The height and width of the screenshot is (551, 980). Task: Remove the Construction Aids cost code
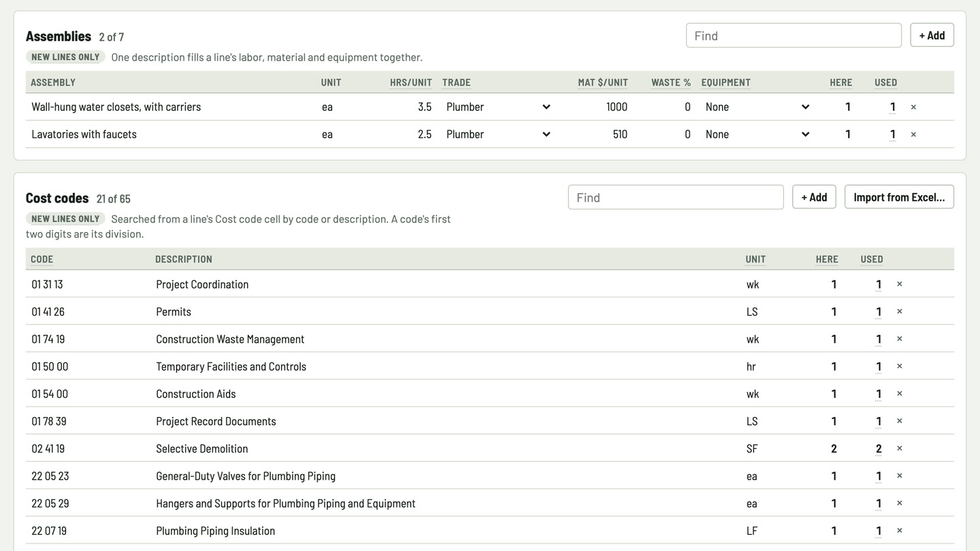point(899,394)
